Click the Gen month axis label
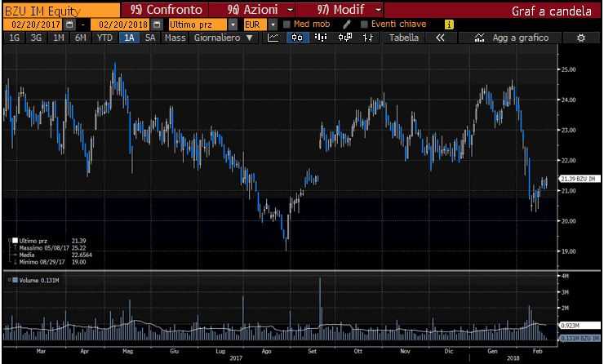Screen dimensions: 604x364 point(492,351)
